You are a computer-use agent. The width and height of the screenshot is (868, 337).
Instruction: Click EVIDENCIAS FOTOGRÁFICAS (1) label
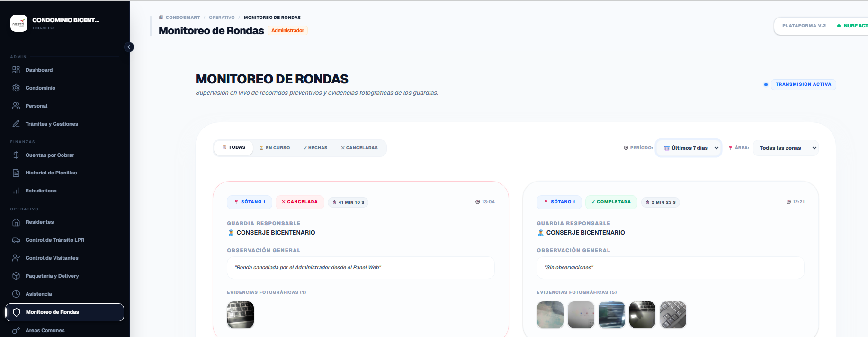pos(267,292)
